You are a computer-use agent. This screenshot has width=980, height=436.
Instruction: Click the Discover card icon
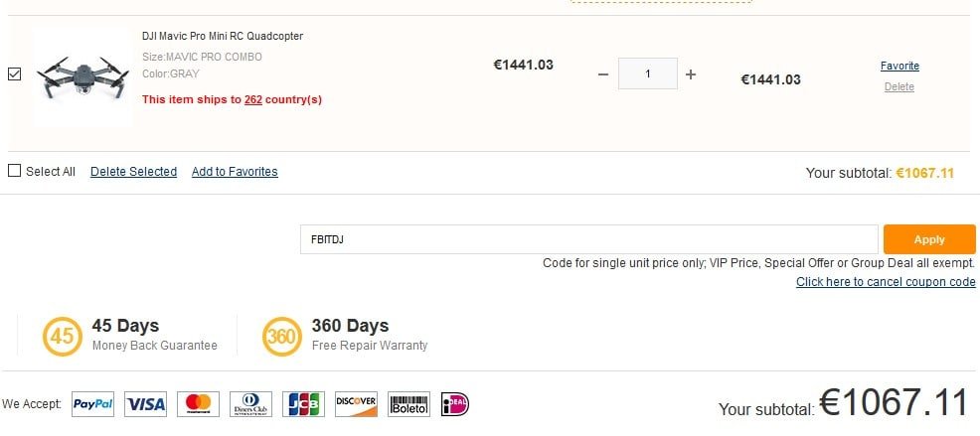[356, 404]
